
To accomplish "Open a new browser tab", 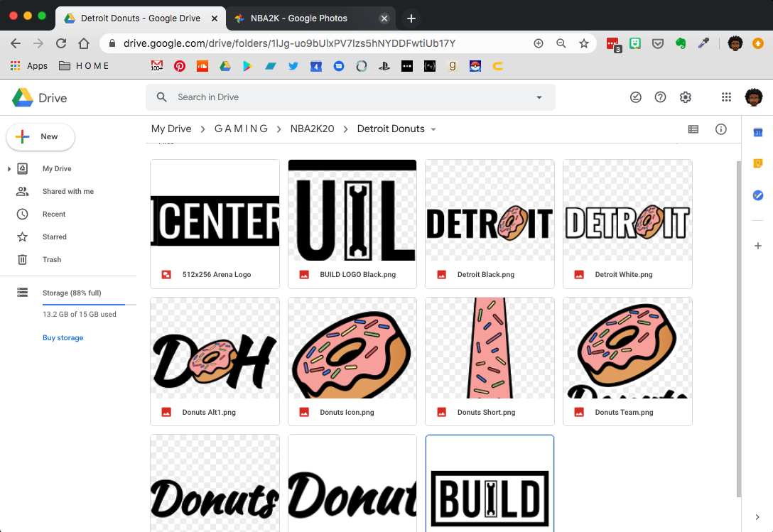I will pos(411,18).
